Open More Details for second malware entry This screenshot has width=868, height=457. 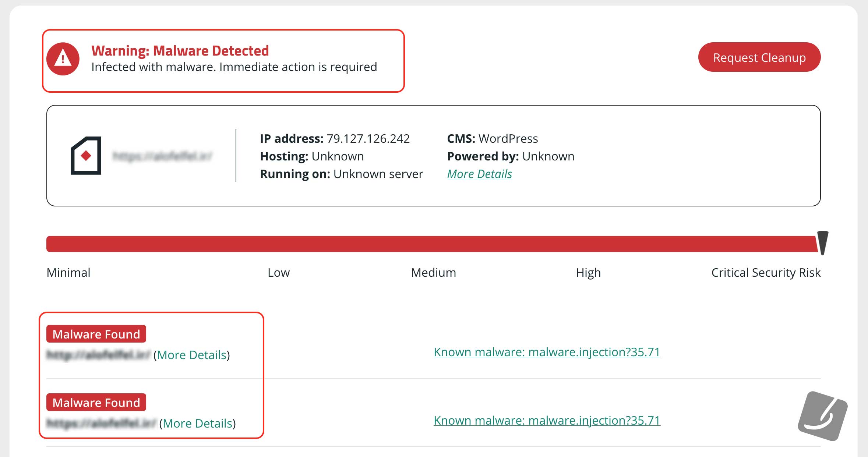tap(198, 424)
